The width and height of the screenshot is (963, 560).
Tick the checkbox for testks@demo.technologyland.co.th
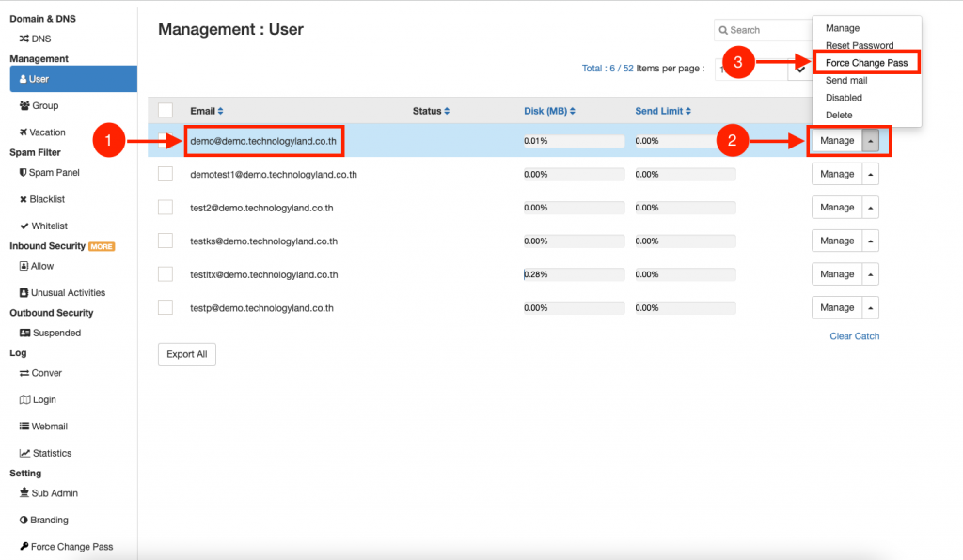point(167,241)
